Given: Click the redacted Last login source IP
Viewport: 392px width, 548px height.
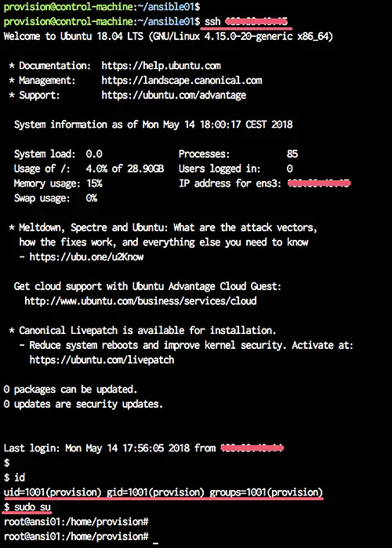Looking at the screenshot, I should coord(252,448).
